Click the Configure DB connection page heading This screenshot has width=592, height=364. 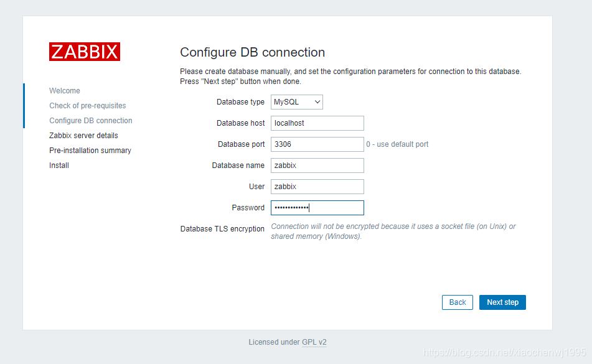coord(252,53)
